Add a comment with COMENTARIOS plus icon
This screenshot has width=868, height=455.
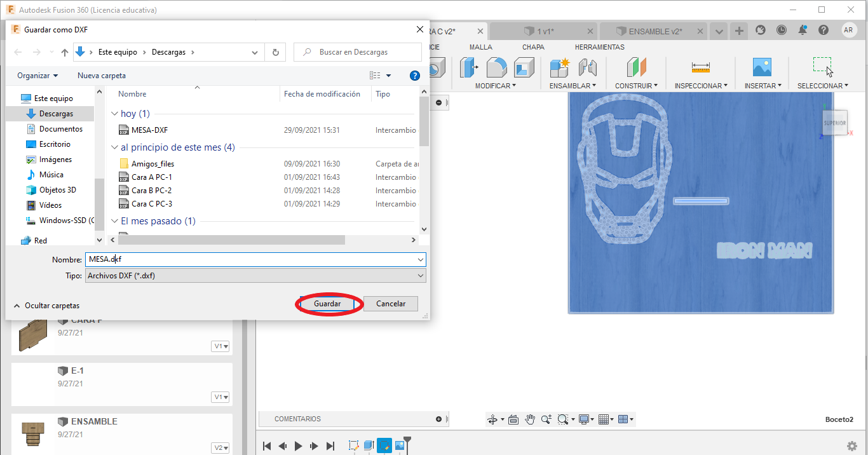[438, 419]
